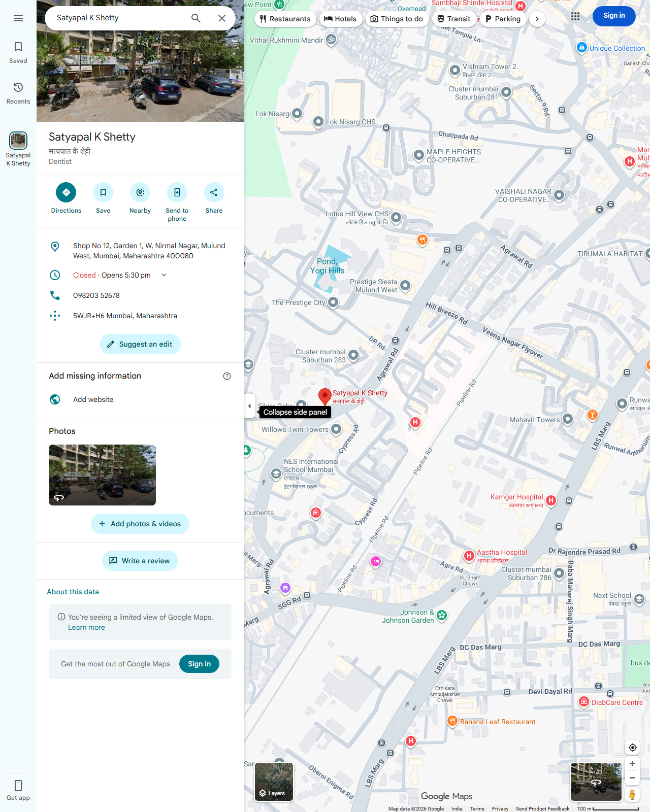
Task: Select NES International School marker
Action: [x=276, y=473]
